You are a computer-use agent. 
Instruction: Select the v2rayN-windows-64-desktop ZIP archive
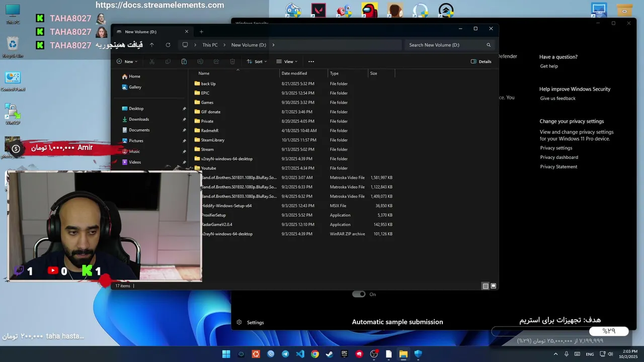[226, 234]
